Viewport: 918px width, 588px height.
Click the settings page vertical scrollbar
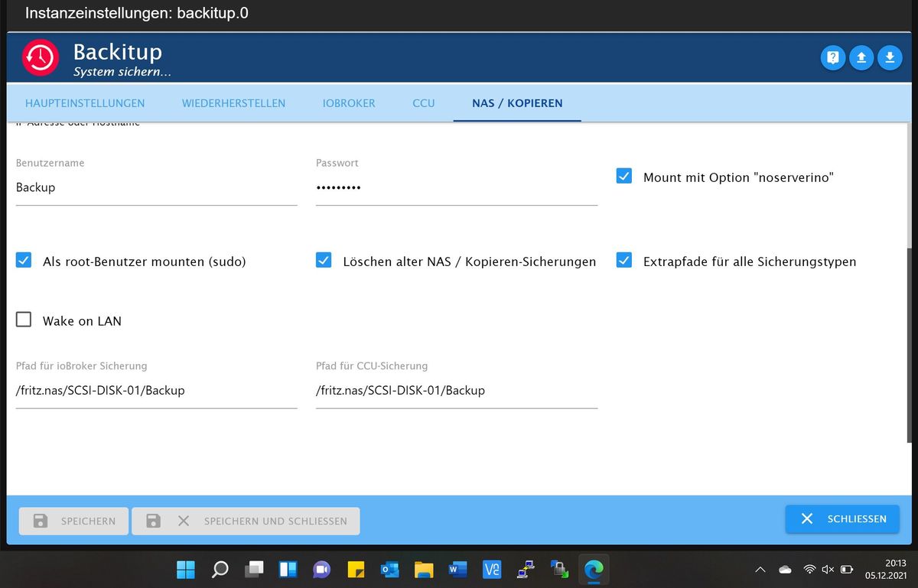click(909, 344)
